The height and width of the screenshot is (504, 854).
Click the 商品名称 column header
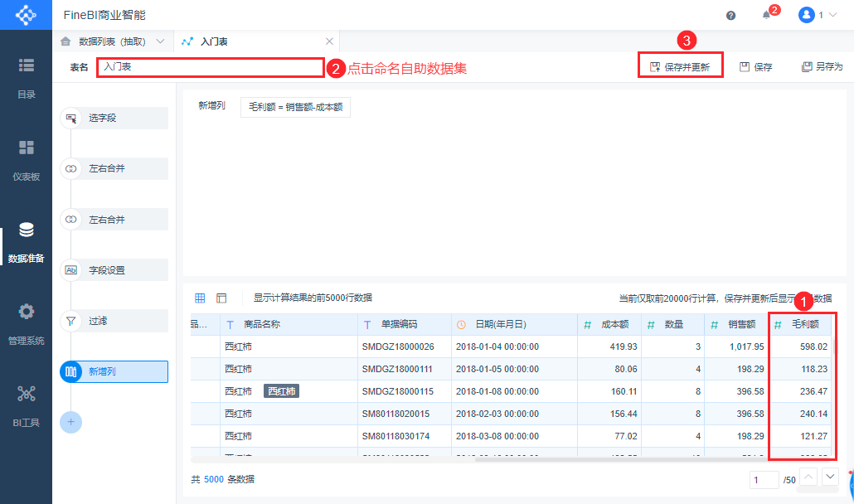tap(289, 324)
